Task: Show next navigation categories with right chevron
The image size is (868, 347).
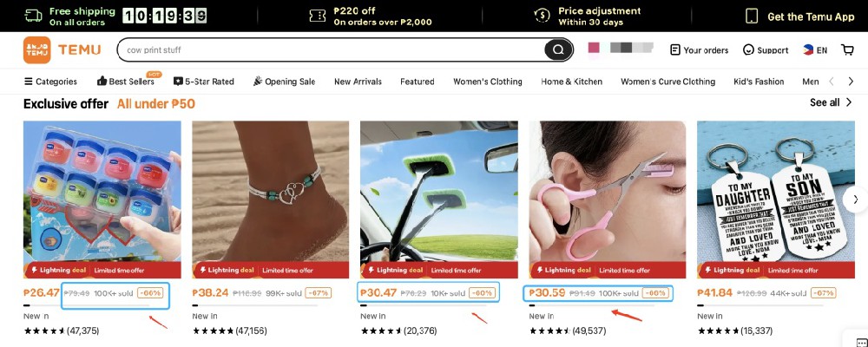Action: (851, 82)
